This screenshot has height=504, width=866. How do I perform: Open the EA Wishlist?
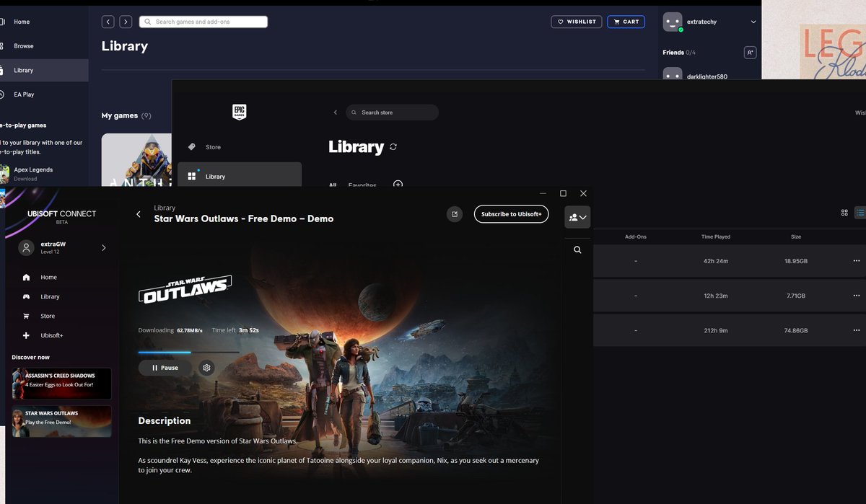point(577,22)
